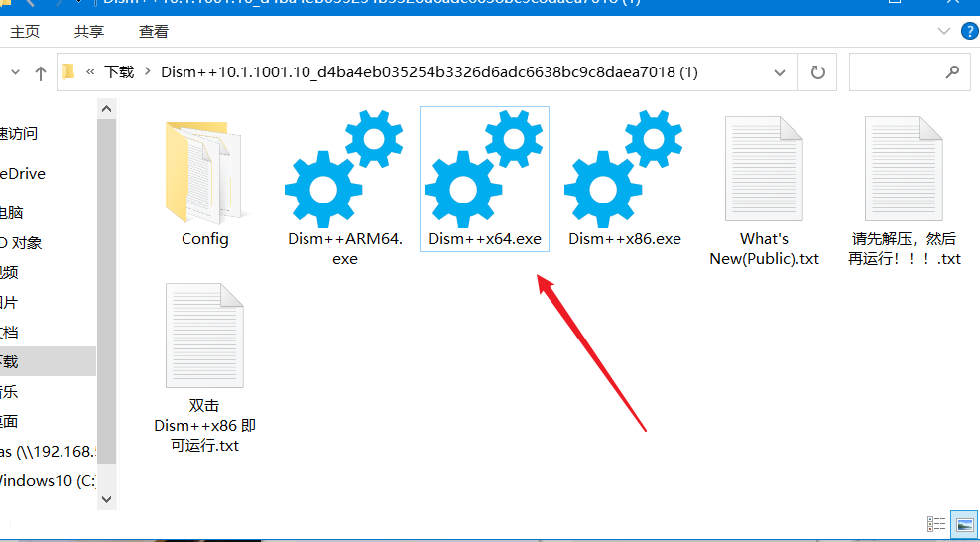Viewport: 980px width, 542px height.
Task: Click the Dism++10.1.1001.10 folder breadcrumb
Action: coord(429,71)
